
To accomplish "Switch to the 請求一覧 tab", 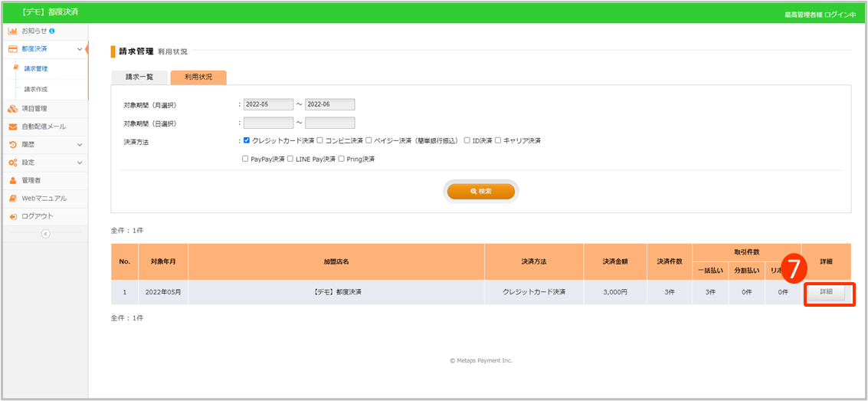I will point(139,77).
